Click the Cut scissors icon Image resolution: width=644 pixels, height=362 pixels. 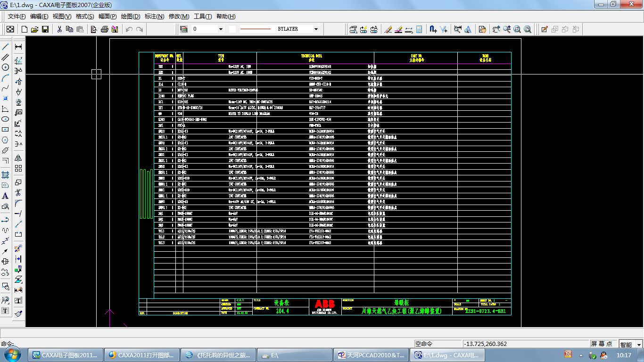coord(59,29)
